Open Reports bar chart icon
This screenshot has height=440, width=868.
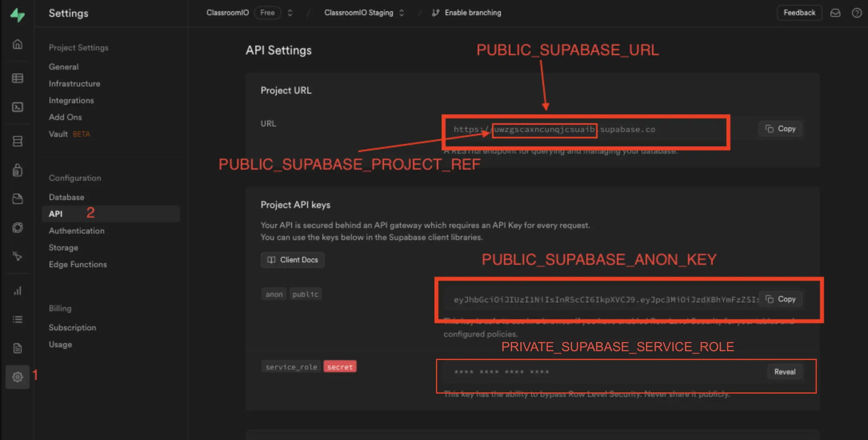[x=17, y=291]
